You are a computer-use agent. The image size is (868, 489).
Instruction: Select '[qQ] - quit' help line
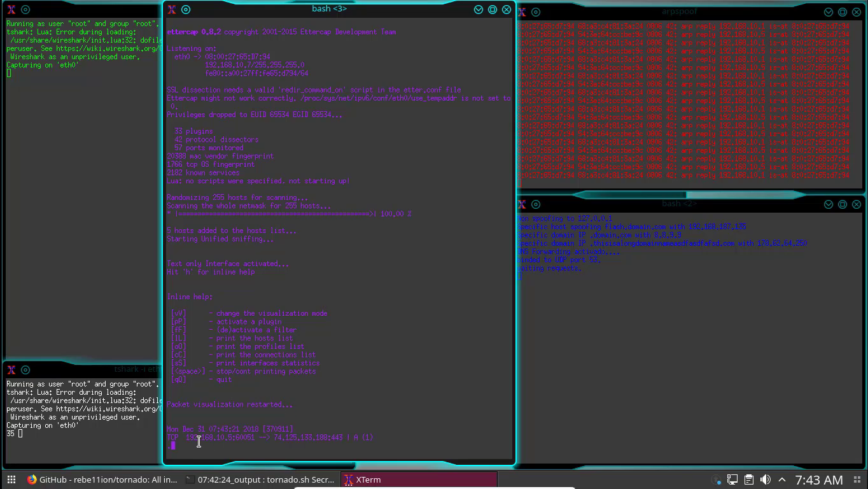pos(201,379)
